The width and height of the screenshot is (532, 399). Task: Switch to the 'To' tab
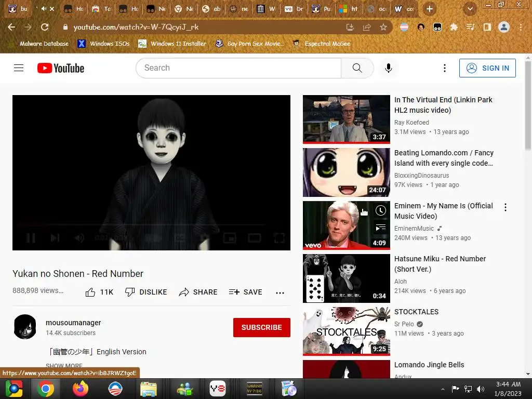click(101, 9)
